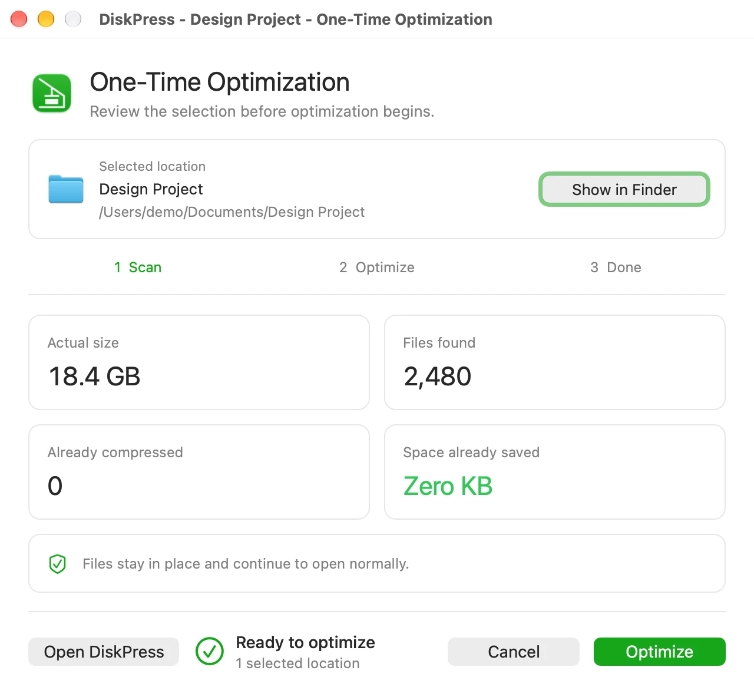The image size is (754, 700).
Task: Select the Done step
Action: point(616,268)
